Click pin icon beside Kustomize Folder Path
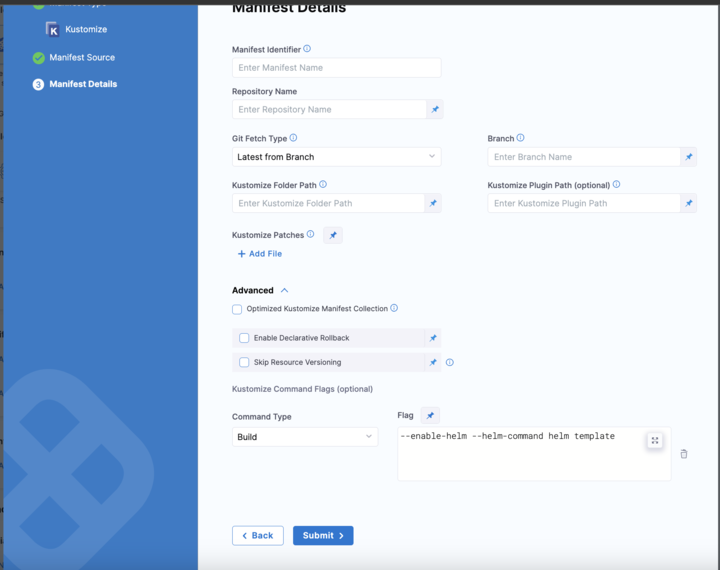The width and height of the screenshot is (720, 570). tap(433, 203)
